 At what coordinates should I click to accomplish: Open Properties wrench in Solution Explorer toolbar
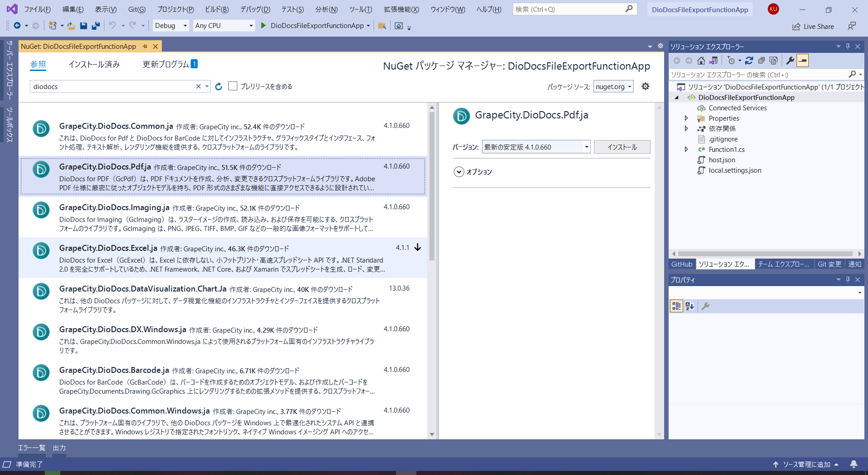pos(790,61)
